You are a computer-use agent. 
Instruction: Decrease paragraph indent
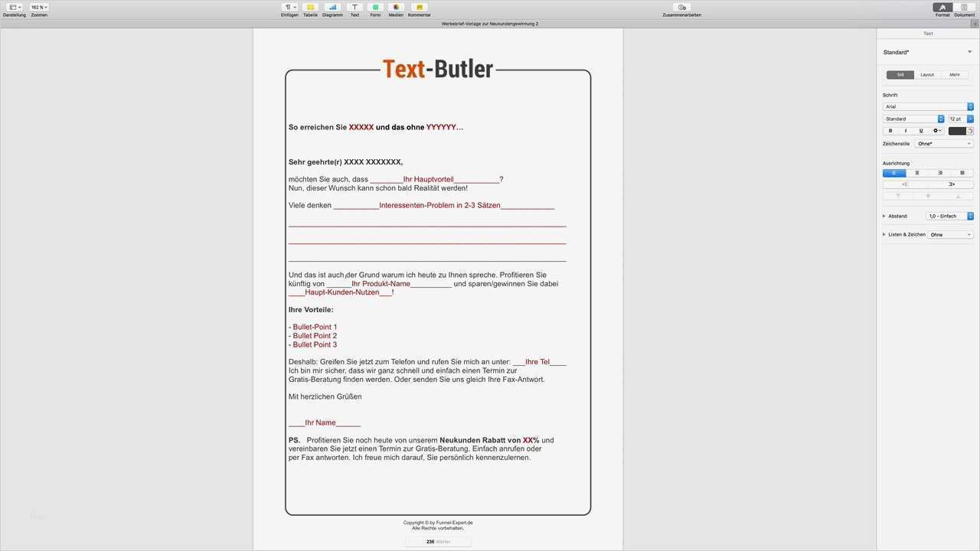tap(906, 184)
